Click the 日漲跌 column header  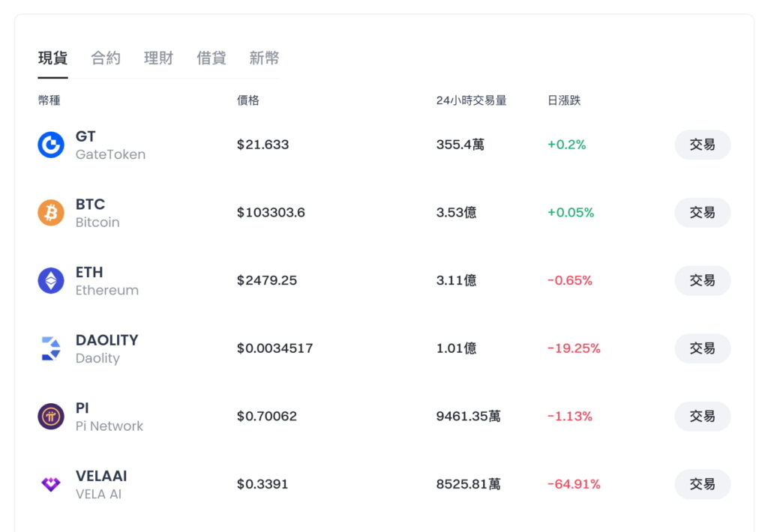(564, 100)
